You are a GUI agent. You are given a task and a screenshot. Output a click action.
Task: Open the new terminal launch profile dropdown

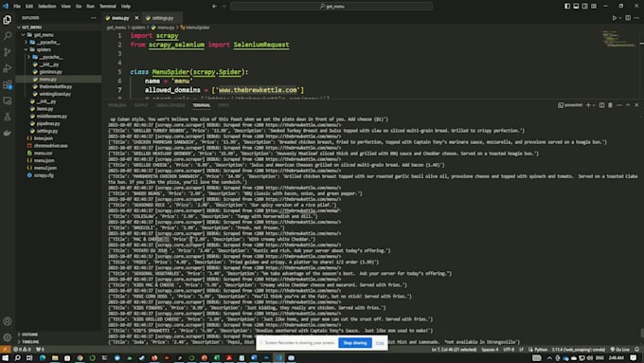(x=594, y=105)
